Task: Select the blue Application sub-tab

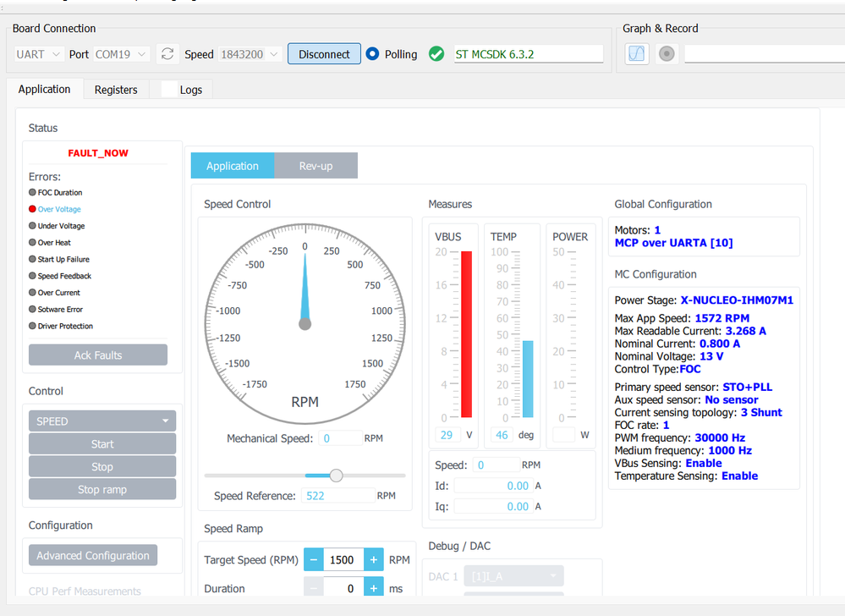Action: tap(233, 166)
